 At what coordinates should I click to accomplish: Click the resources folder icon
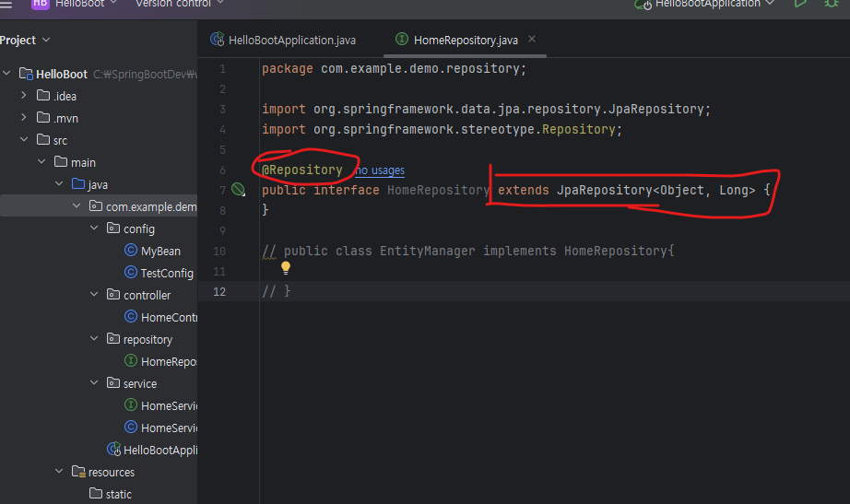[78, 472]
